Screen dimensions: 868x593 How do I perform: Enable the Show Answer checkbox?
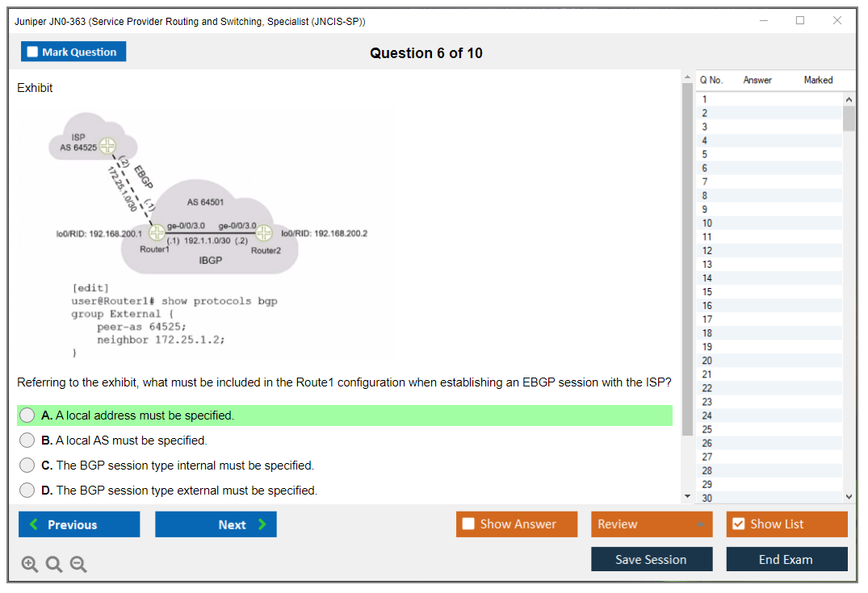tap(468, 524)
